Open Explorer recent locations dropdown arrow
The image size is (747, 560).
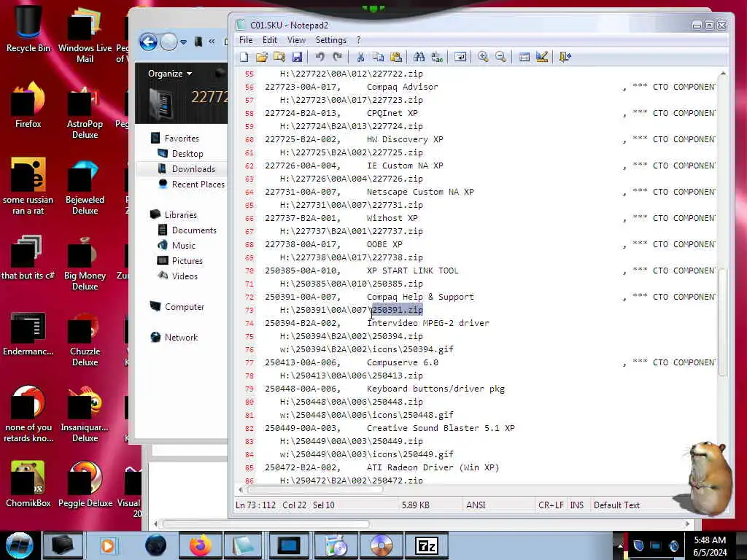pyautogui.click(x=183, y=42)
